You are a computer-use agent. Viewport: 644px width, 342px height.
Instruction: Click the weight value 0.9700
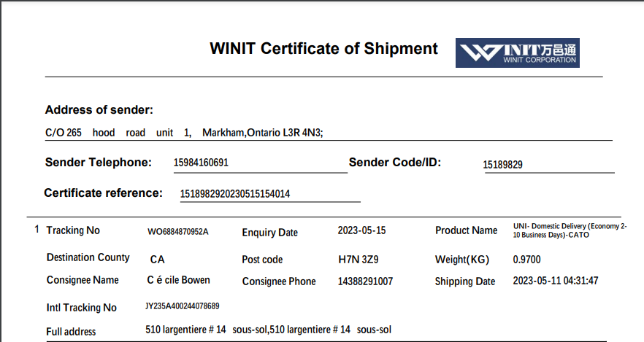pyautogui.click(x=526, y=260)
